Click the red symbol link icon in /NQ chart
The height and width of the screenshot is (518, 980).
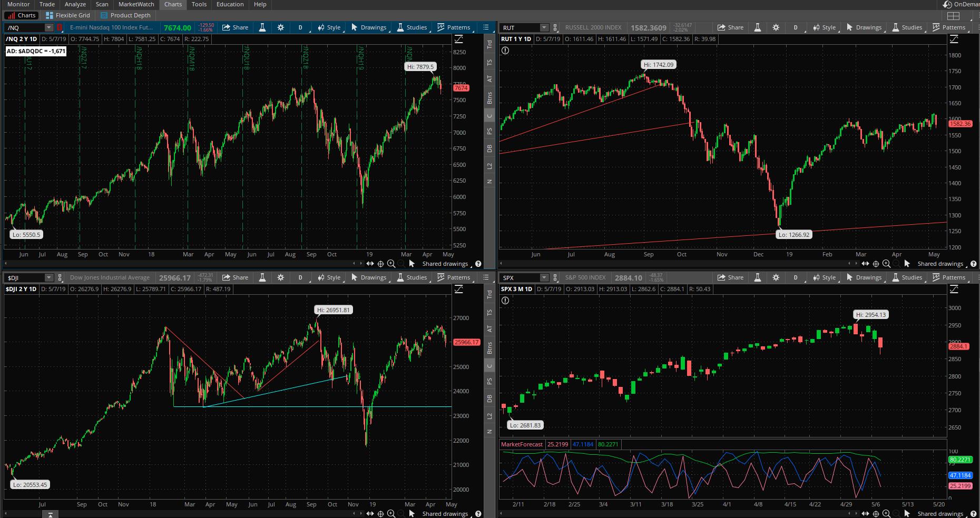pos(60,27)
